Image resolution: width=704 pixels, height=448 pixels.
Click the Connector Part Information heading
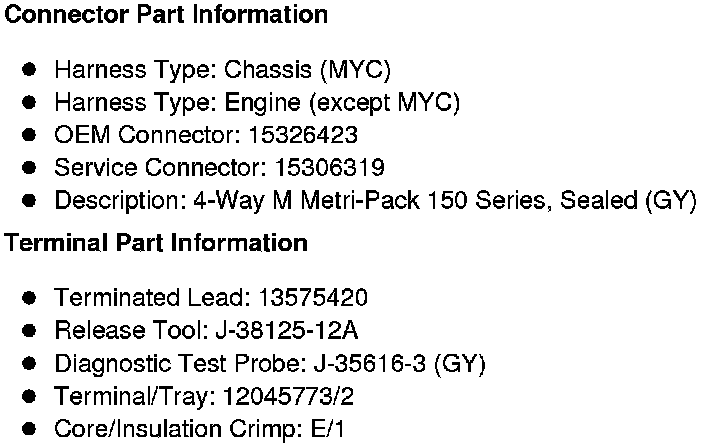167,16
